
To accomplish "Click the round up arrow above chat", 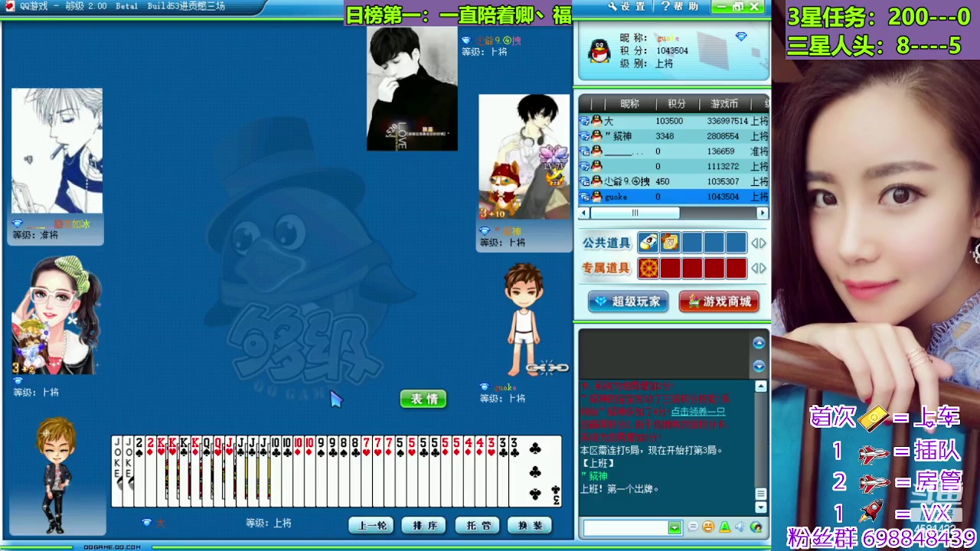I will coord(759,343).
